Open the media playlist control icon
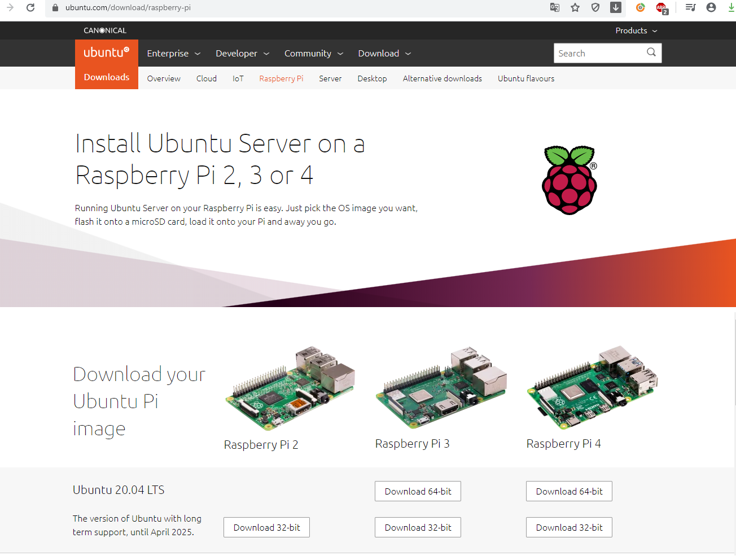The width and height of the screenshot is (736, 560). [690, 7]
